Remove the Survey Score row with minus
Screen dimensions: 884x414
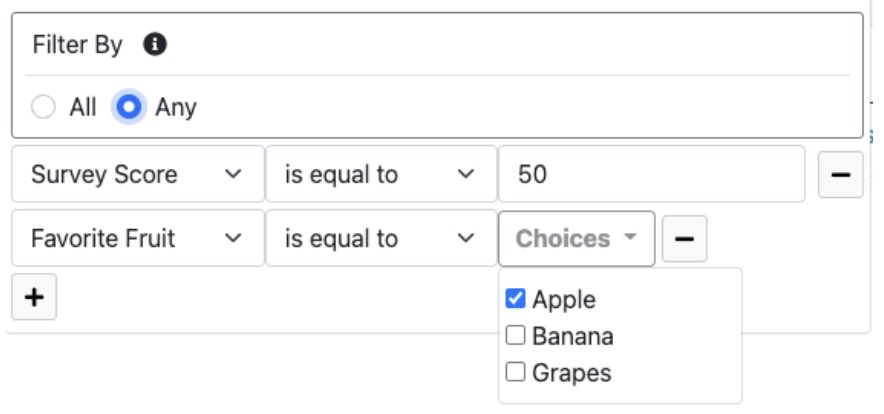(840, 175)
